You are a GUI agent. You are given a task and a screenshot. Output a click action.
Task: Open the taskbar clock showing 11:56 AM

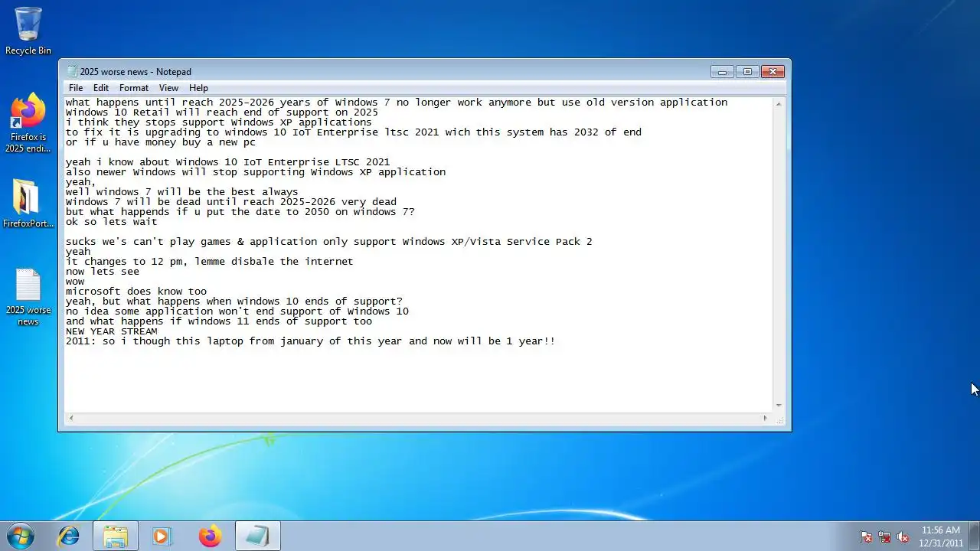pyautogui.click(x=941, y=536)
